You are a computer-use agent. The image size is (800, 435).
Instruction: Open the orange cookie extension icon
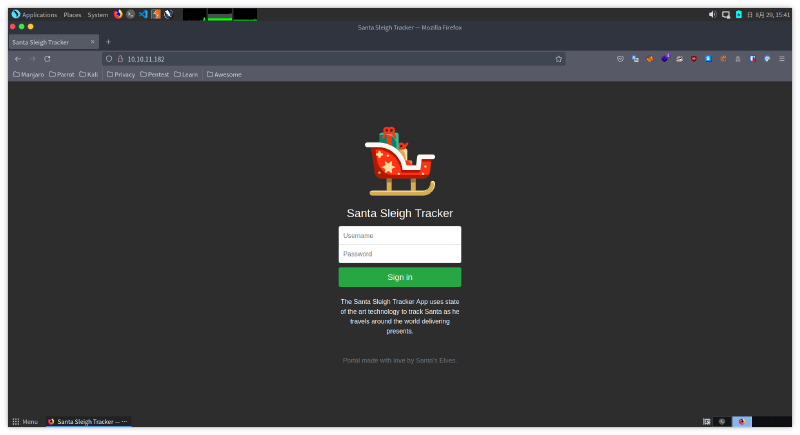click(x=723, y=59)
